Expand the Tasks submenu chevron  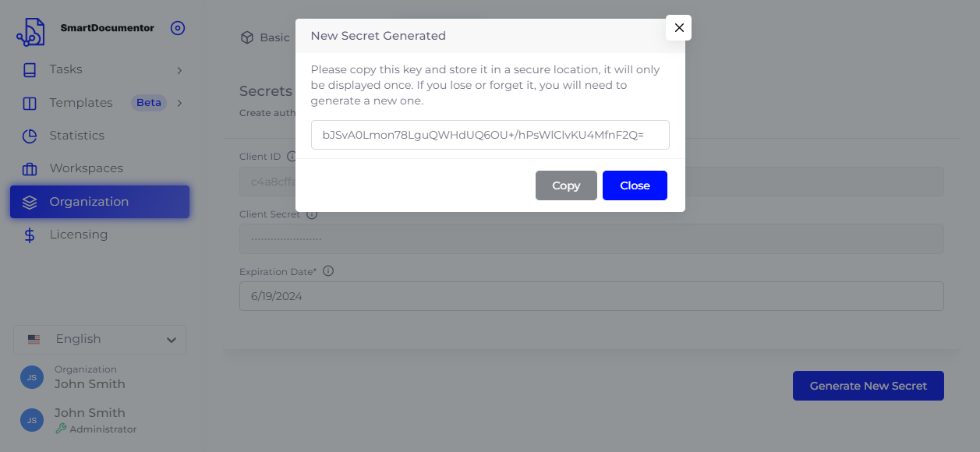click(x=179, y=70)
